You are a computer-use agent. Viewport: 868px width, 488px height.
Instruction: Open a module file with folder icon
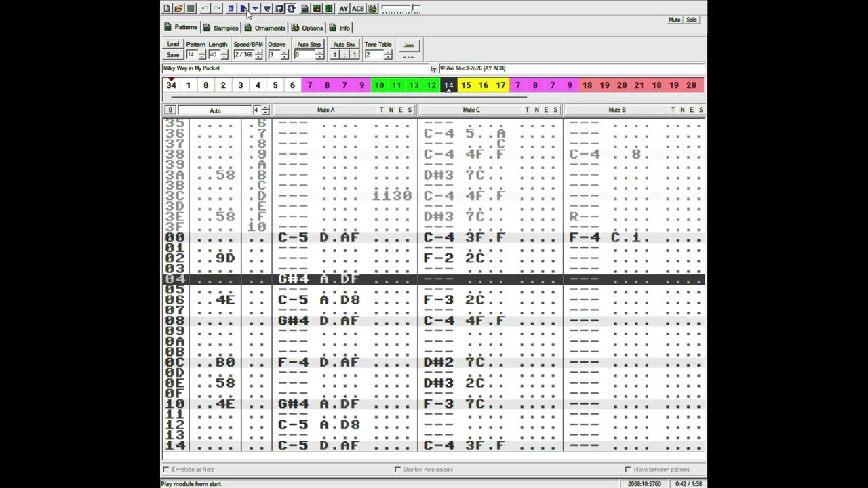pyautogui.click(x=178, y=8)
